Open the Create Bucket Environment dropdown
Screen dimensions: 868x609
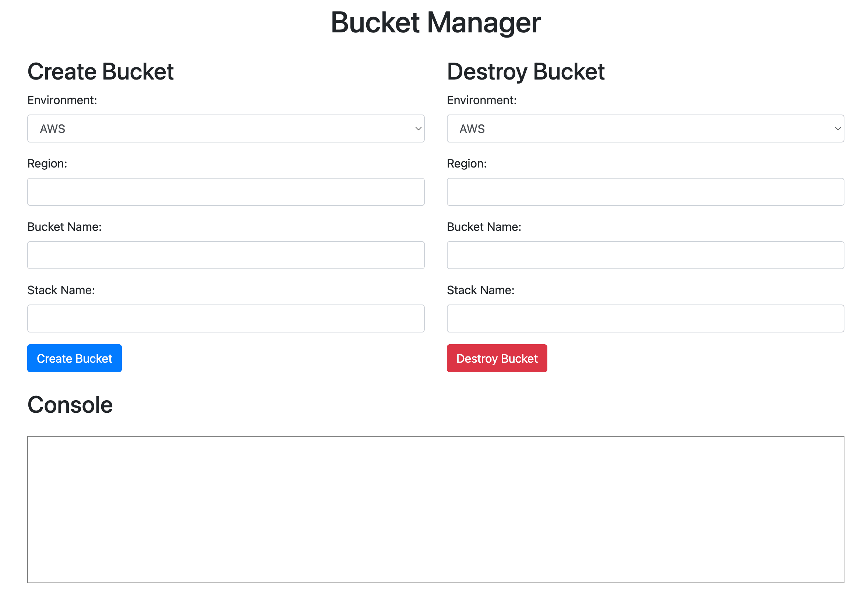coord(226,129)
